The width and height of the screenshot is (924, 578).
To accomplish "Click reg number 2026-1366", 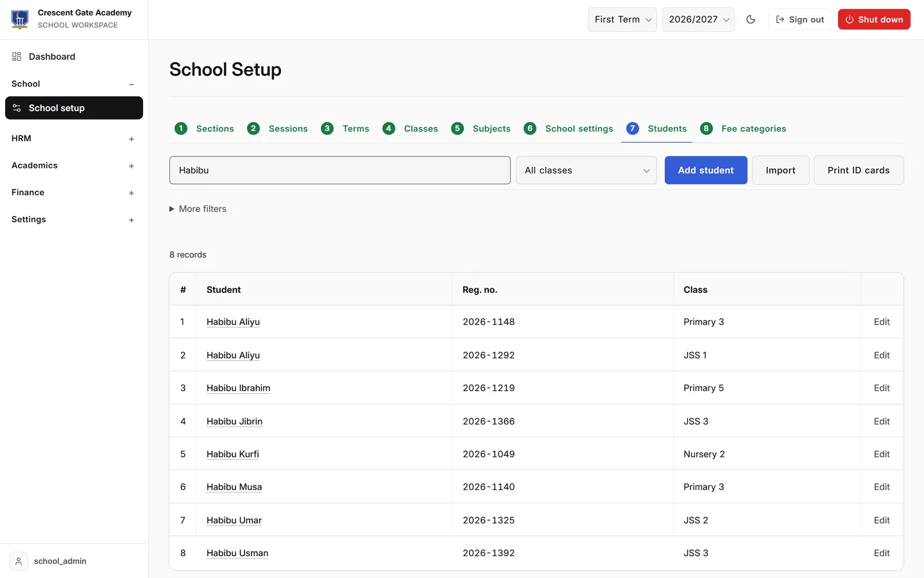I will coord(488,421).
